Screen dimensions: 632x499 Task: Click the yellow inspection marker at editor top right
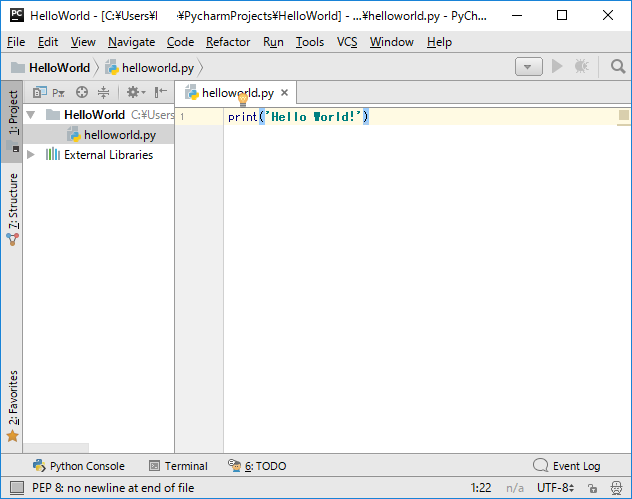[x=624, y=115]
